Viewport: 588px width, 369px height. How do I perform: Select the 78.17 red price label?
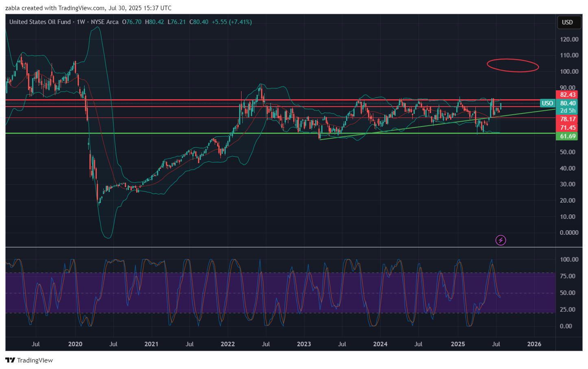(x=568, y=119)
